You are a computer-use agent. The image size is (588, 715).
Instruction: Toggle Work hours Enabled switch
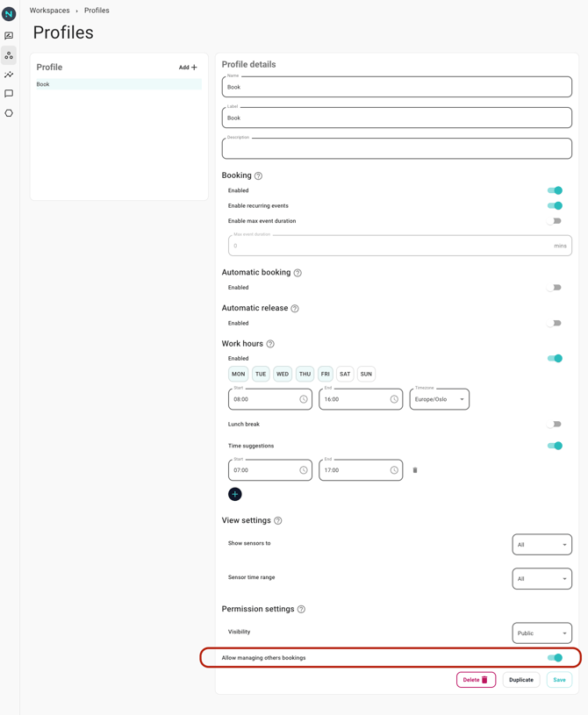556,359
